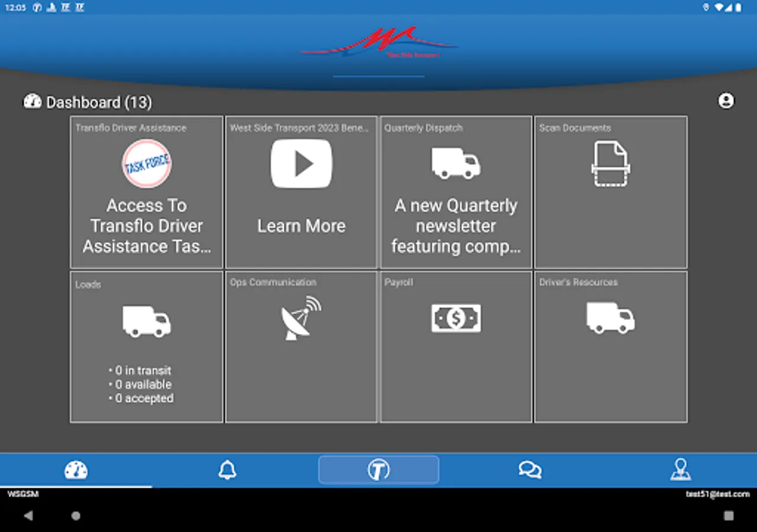The height and width of the screenshot is (532, 757).
Task: Tap the location status bar icon
Action: 706,8
